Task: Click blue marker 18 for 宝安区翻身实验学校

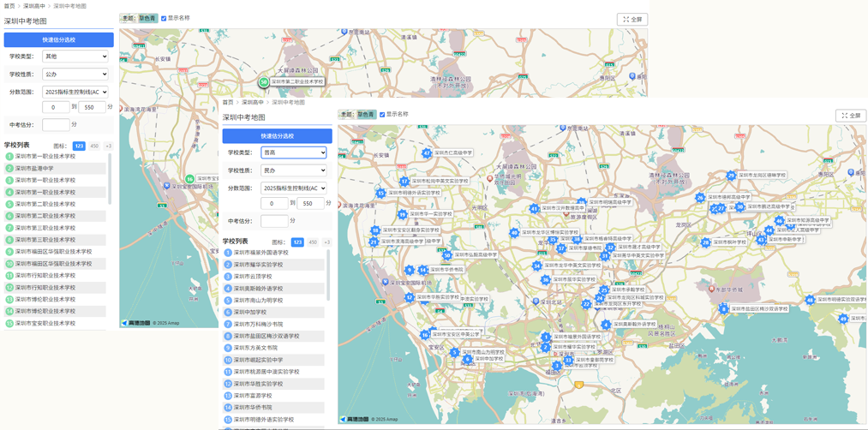Action: (x=375, y=230)
